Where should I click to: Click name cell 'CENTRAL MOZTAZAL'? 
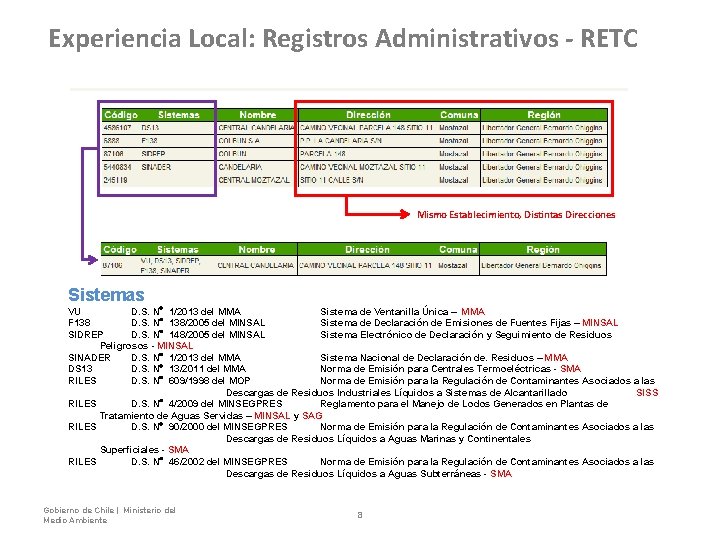(x=254, y=180)
